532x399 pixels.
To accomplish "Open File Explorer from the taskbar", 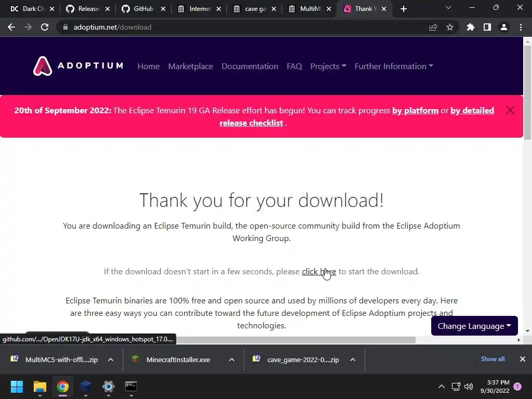I will pos(39,387).
